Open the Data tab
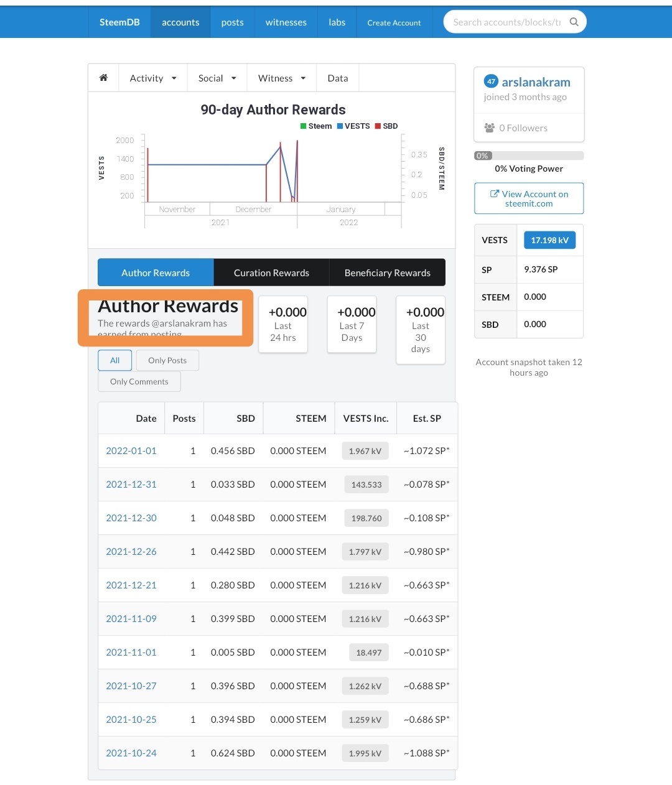Screen dimensions: 672x785 pos(338,78)
